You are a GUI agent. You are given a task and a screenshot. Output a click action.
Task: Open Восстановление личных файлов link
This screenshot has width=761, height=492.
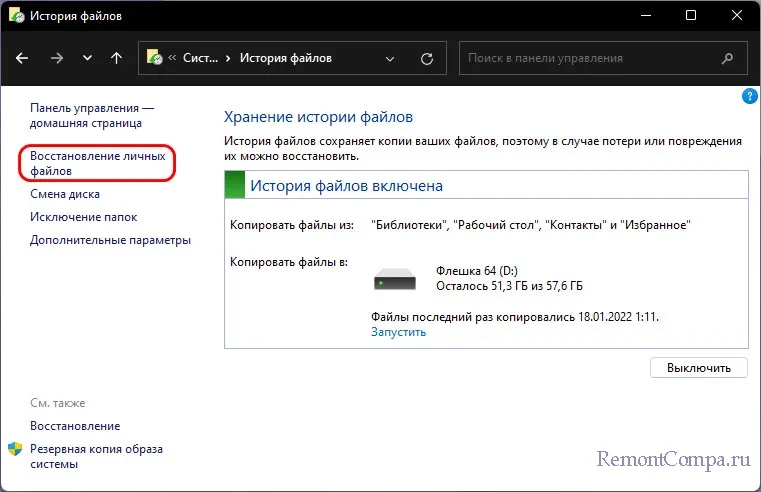96,164
